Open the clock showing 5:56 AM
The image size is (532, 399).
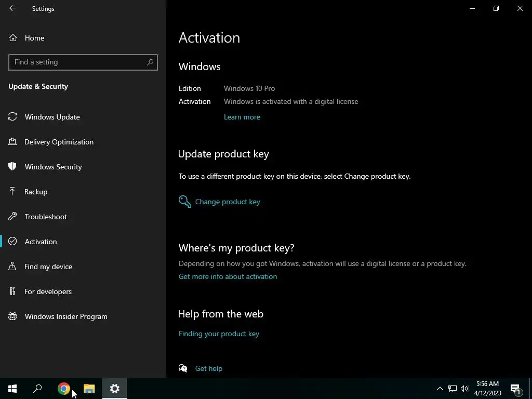tap(487, 389)
